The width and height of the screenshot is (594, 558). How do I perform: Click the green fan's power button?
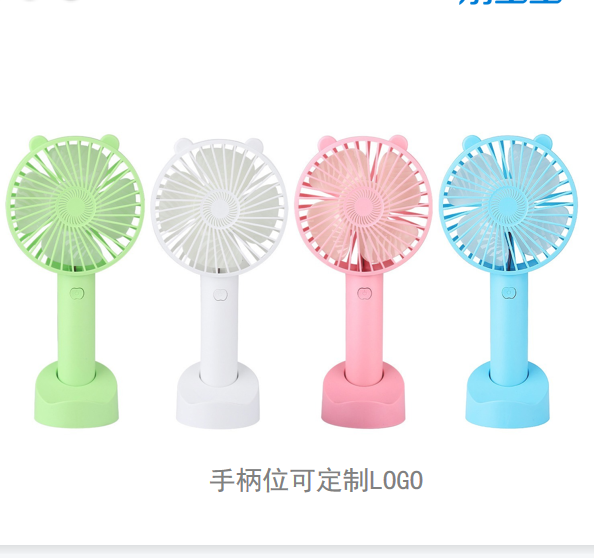click(x=77, y=294)
